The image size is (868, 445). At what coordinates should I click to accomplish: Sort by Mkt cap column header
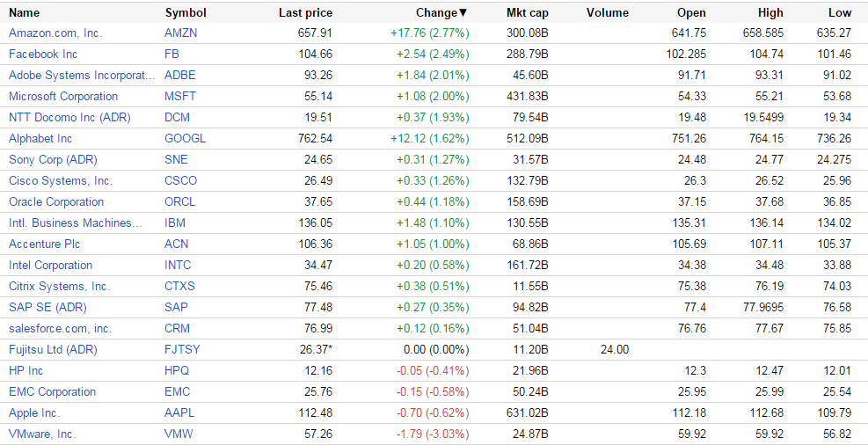coord(528,12)
